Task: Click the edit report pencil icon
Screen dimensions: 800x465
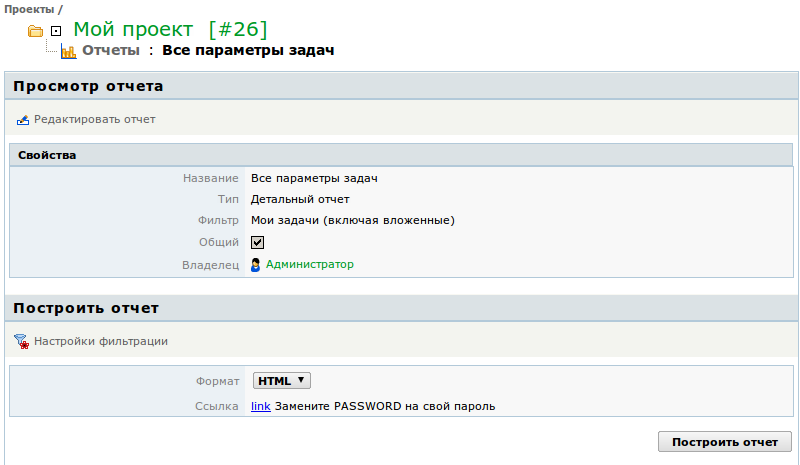Action: (23, 120)
